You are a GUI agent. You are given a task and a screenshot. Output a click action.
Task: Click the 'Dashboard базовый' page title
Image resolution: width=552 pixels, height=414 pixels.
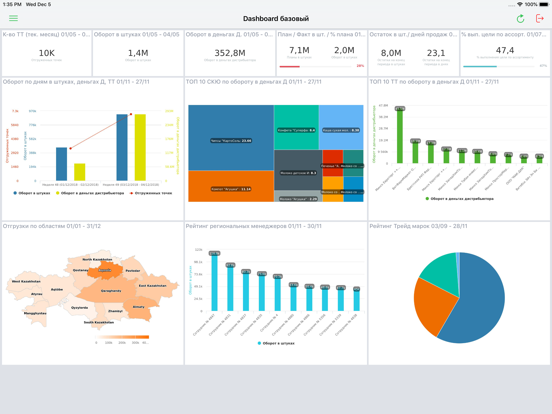click(x=276, y=19)
